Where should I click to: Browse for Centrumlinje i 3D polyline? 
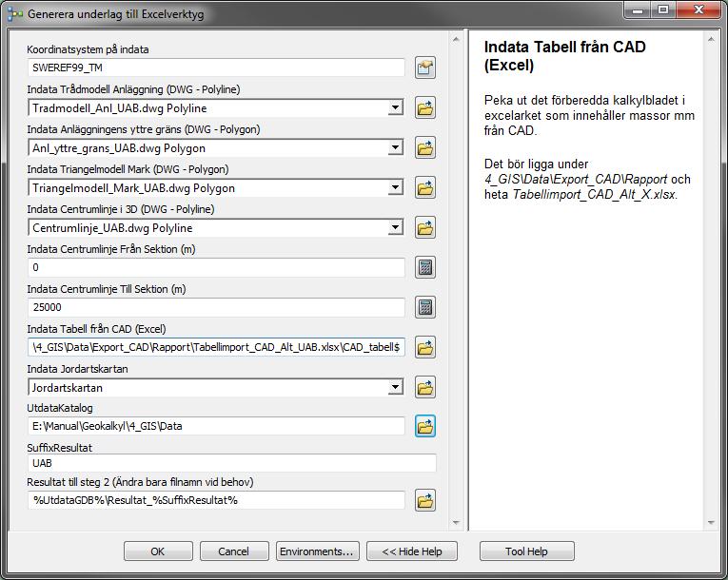[x=424, y=228]
